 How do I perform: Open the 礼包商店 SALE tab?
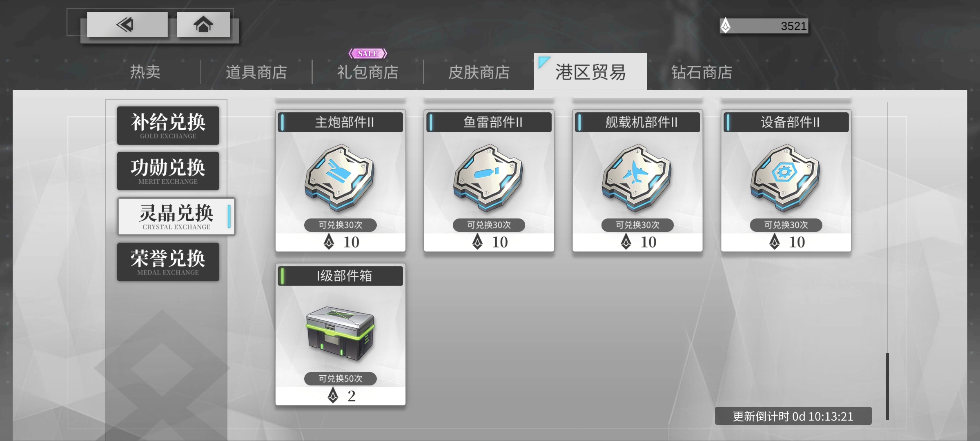(x=367, y=72)
